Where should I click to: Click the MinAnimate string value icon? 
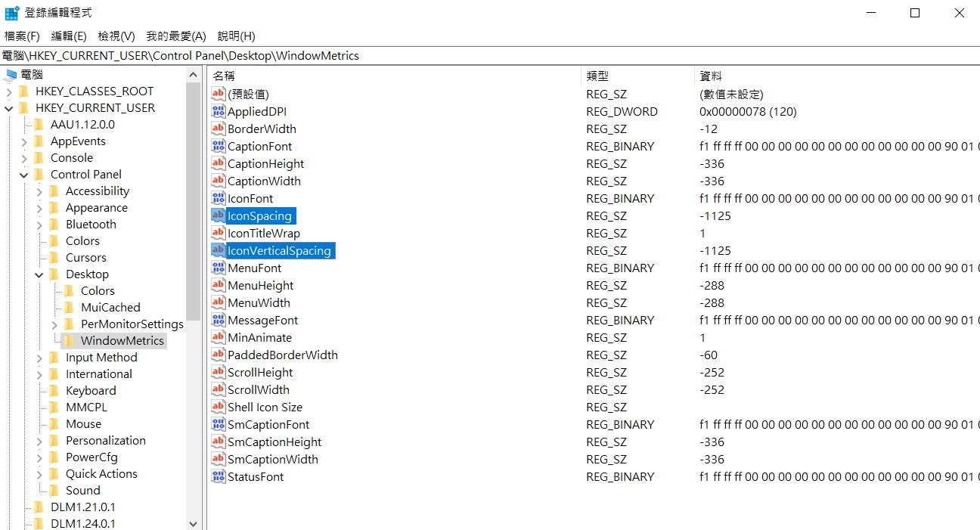coord(218,337)
